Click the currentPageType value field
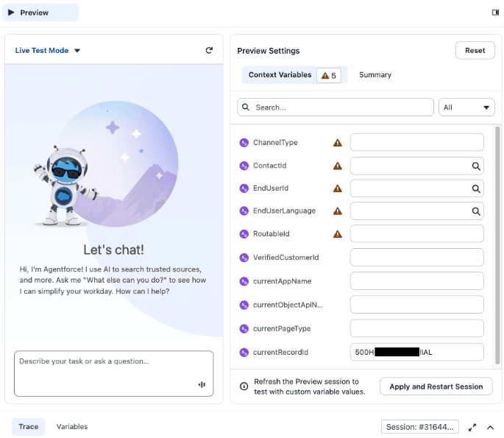Viewport: 504px width, 438px height. point(417,328)
